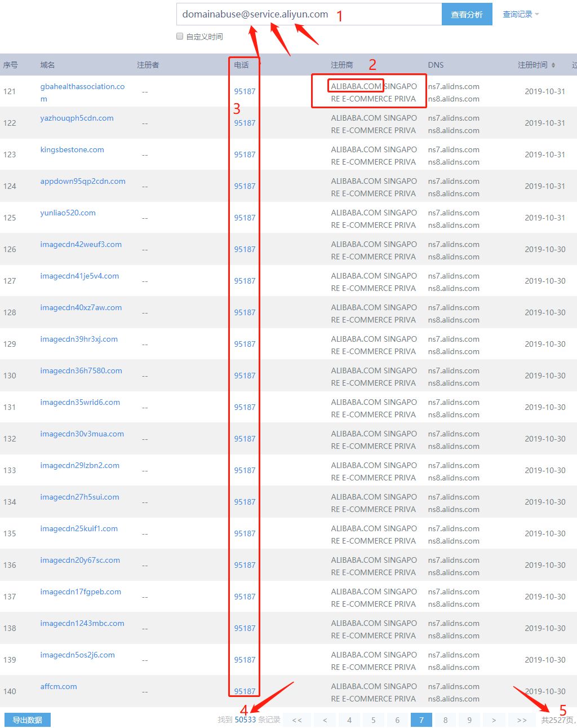This screenshot has width=577, height=728.
Task: Open domain yunliao520.com link
Action: pos(68,213)
